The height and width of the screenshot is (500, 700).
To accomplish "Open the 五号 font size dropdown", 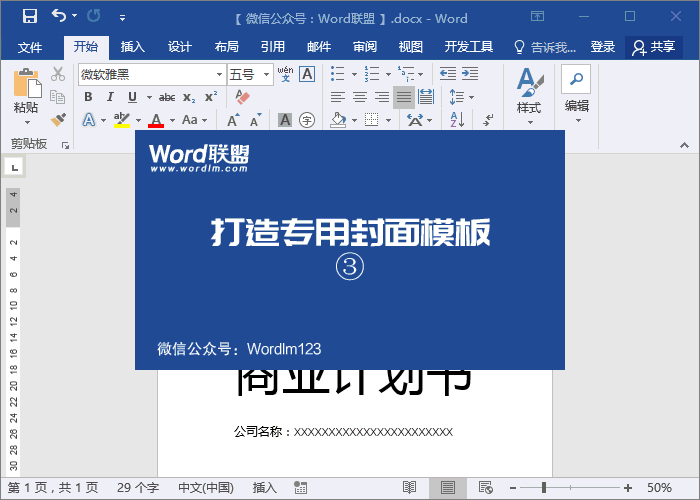I will 267,75.
